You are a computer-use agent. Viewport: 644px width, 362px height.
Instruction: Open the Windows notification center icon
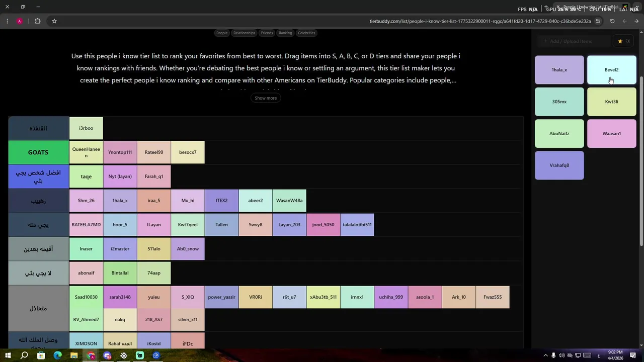[x=633, y=355]
